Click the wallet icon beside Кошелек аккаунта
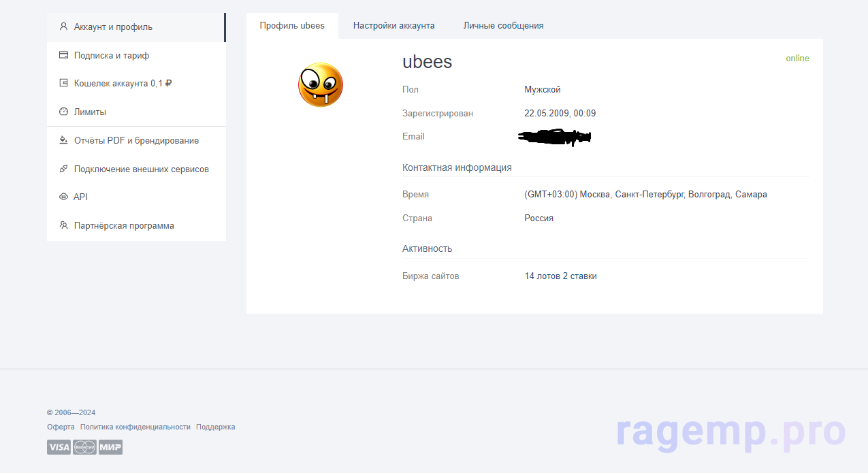Image resolution: width=868 pixels, height=473 pixels. click(63, 83)
